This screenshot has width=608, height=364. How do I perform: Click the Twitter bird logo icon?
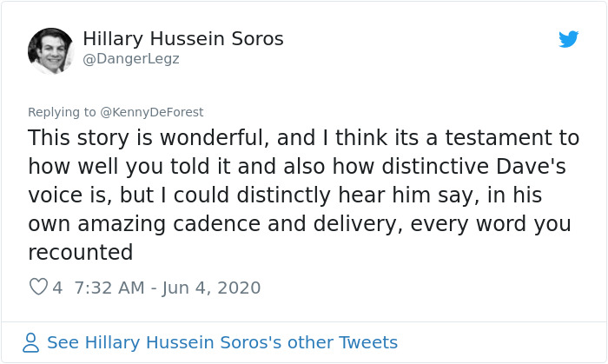pyautogui.click(x=568, y=39)
